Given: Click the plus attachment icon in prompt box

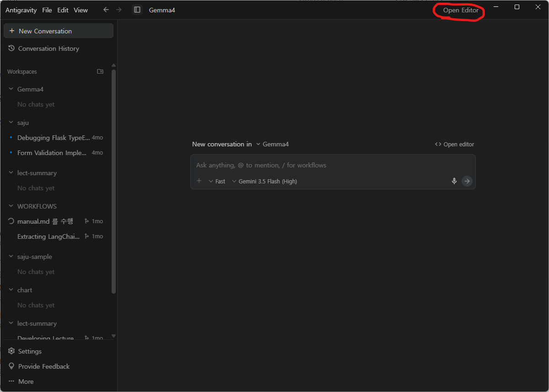Looking at the screenshot, I should point(199,181).
